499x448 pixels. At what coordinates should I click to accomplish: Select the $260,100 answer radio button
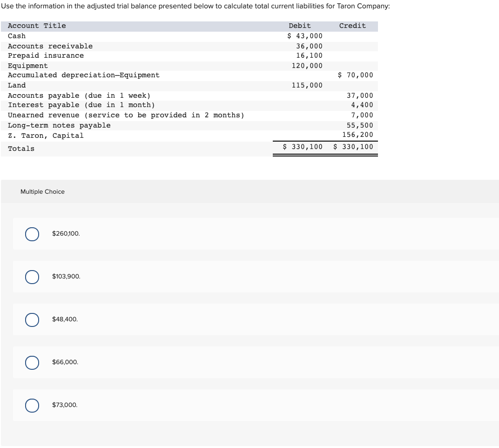(32, 234)
